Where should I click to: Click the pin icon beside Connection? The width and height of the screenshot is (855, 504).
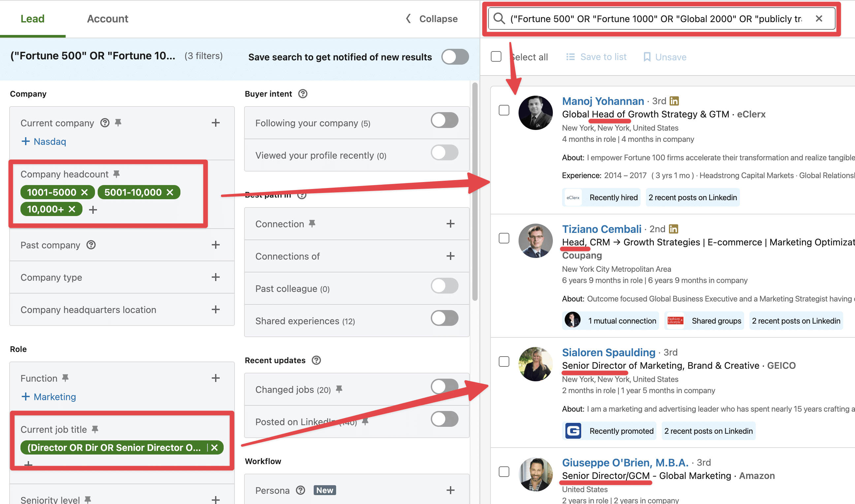coord(312,224)
